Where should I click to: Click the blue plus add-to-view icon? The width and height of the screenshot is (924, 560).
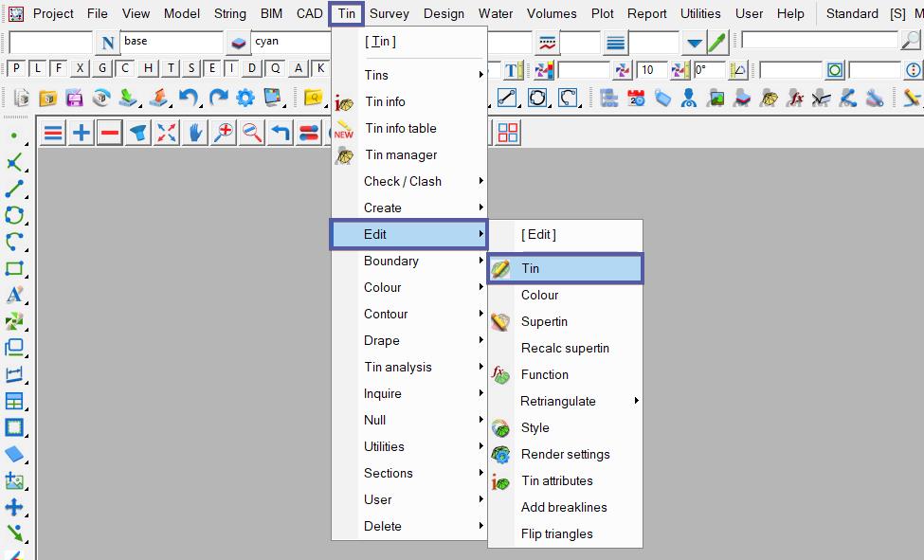pos(82,133)
